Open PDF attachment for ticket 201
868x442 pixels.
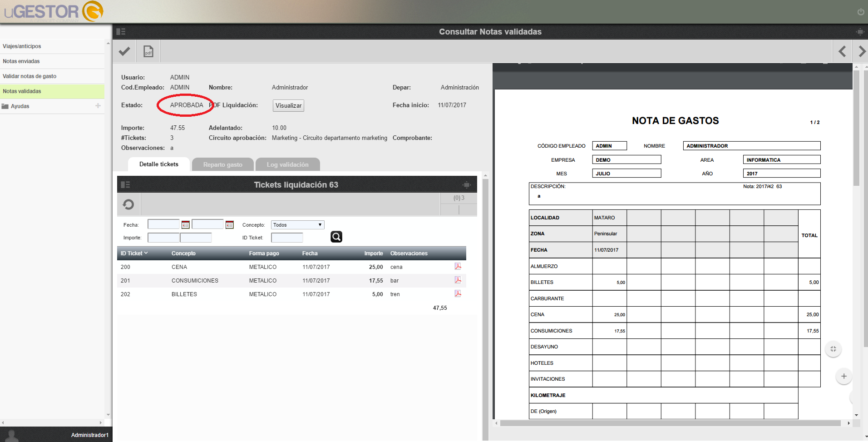click(458, 280)
